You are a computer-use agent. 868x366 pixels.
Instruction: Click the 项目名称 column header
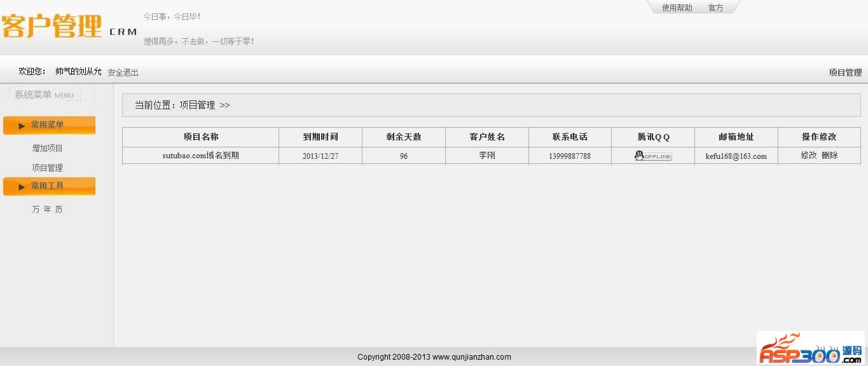tap(201, 137)
